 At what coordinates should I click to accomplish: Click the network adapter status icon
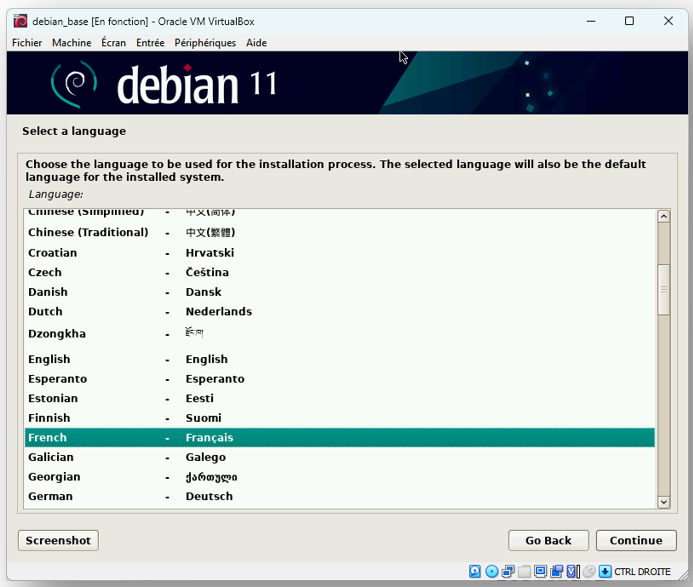pyautogui.click(x=508, y=572)
